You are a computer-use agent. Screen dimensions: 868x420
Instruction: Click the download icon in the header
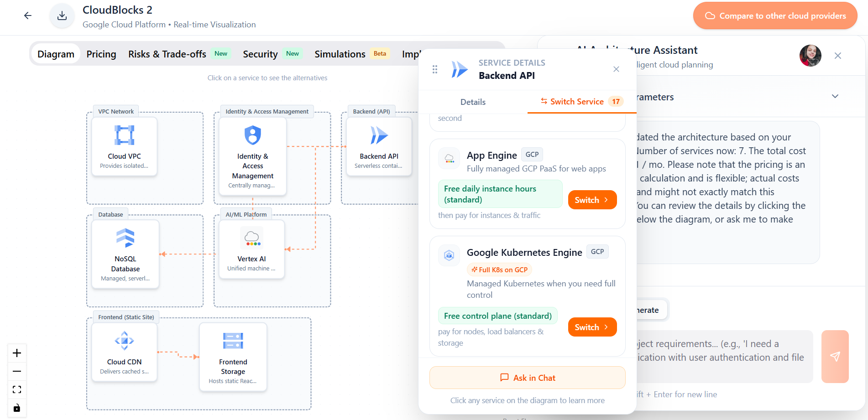(62, 16)
